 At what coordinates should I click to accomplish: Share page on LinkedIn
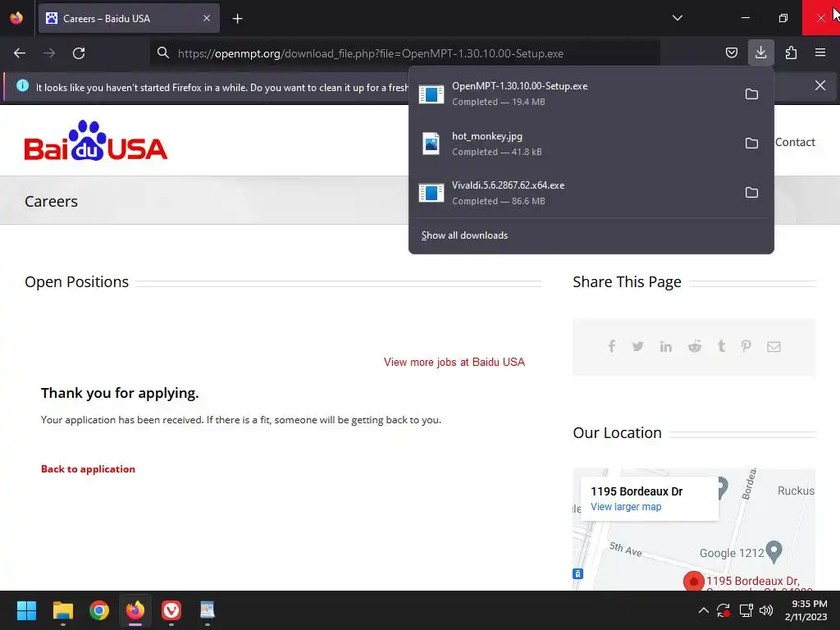[666, 347]
